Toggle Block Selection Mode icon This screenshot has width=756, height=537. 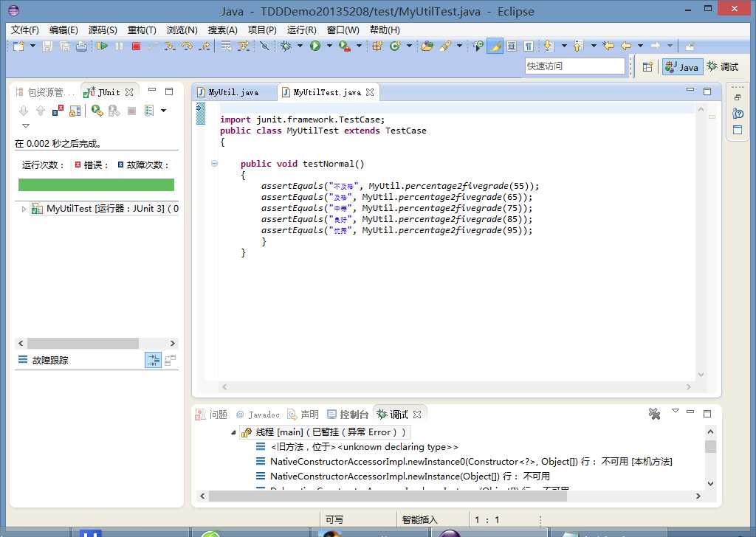(512, 46)
